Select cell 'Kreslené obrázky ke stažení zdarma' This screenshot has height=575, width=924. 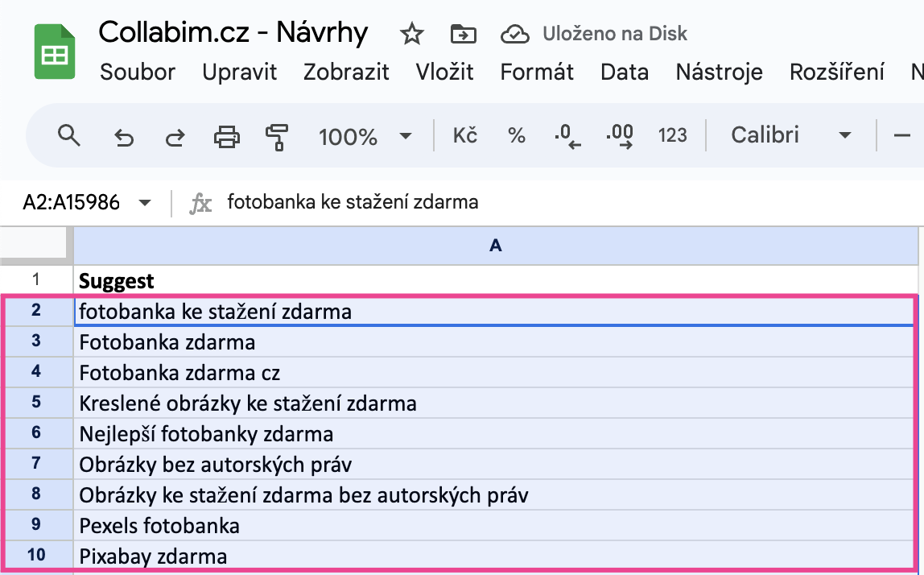coord(496,403)
